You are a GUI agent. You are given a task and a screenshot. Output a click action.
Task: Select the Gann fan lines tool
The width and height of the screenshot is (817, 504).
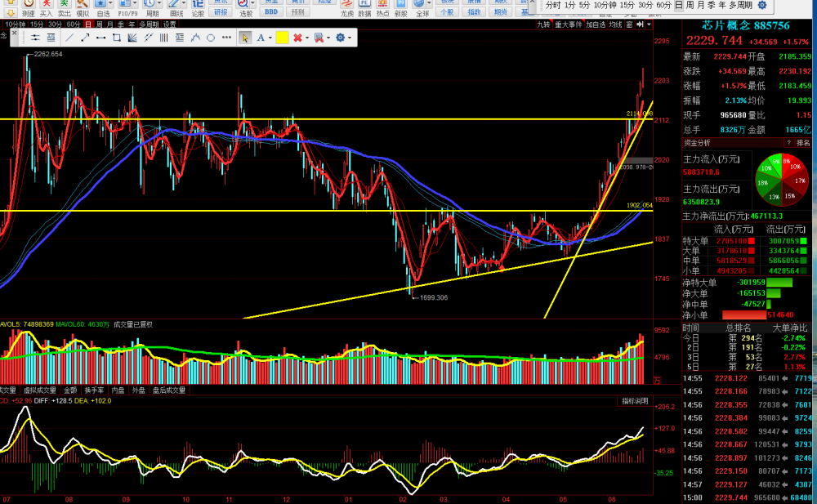[132, 38]
